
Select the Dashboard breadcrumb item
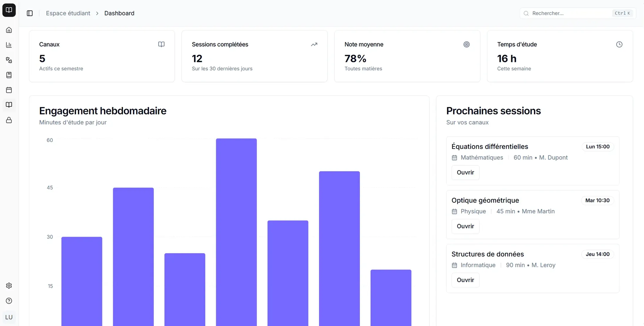click(119, 13)
